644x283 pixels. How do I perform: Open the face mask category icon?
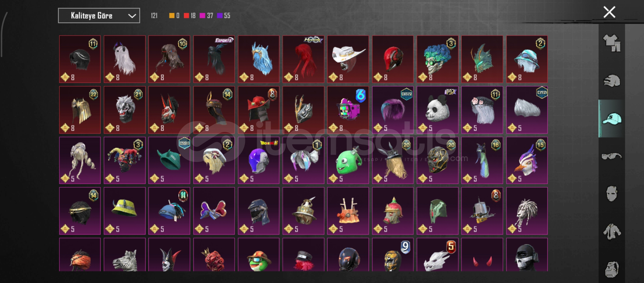(x=612, y=194)
